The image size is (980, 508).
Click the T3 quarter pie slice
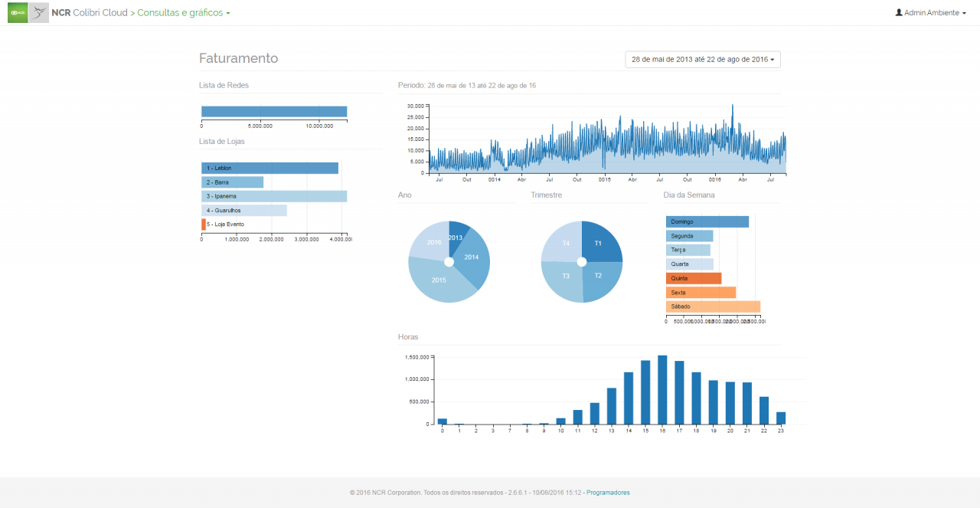click(563, 277)
